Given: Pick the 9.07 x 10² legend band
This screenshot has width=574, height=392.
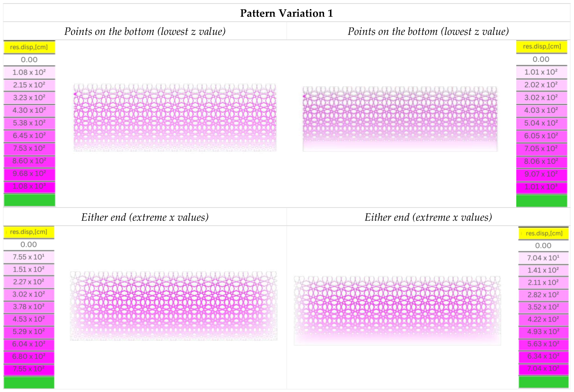Looking at the screenshot, I should (x=541, y=174).
